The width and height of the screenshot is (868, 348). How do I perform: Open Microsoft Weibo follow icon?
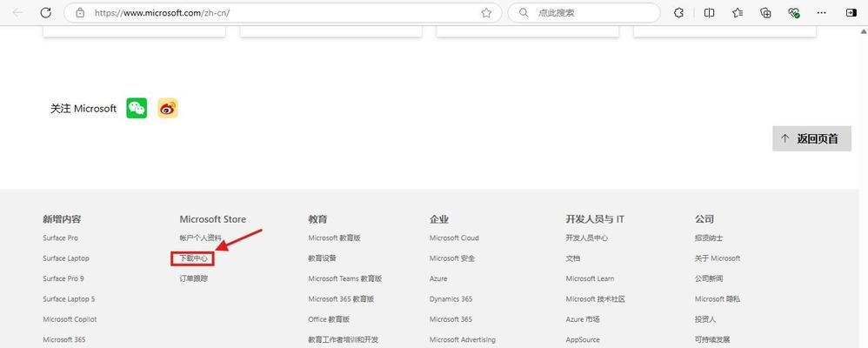coord(168,108)
